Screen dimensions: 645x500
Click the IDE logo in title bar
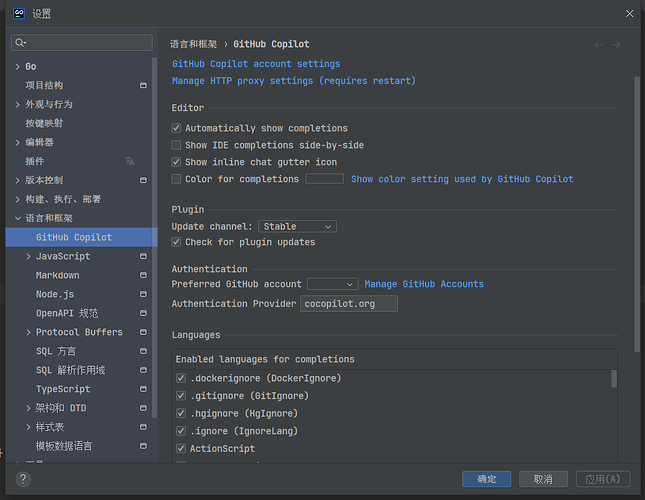click(x=19, y=14)
